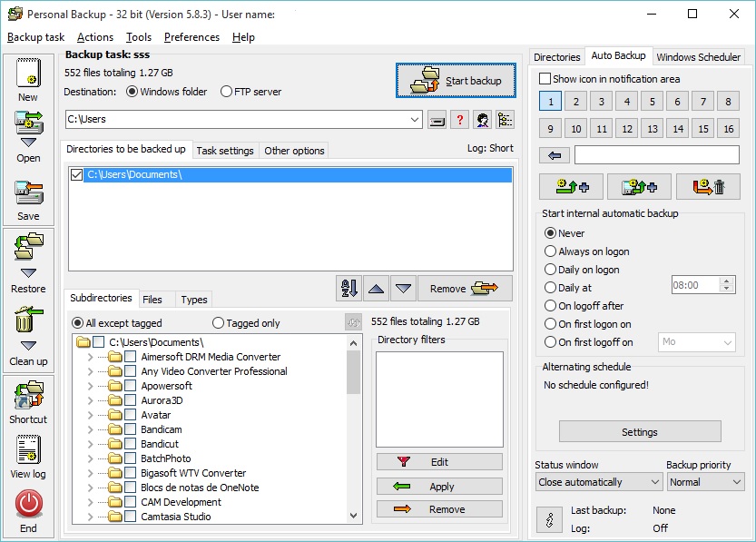Image resolution: width=756 pixels, height=542 pixels.
Task: Open alternating schedule Settings
Action: [x=640, y=431]
